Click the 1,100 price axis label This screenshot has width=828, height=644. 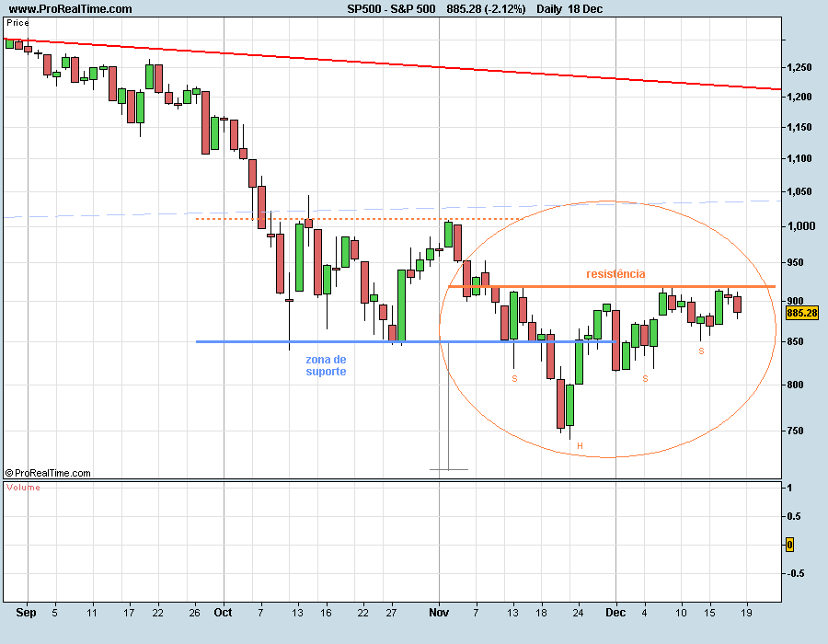[x=799, y=158]
